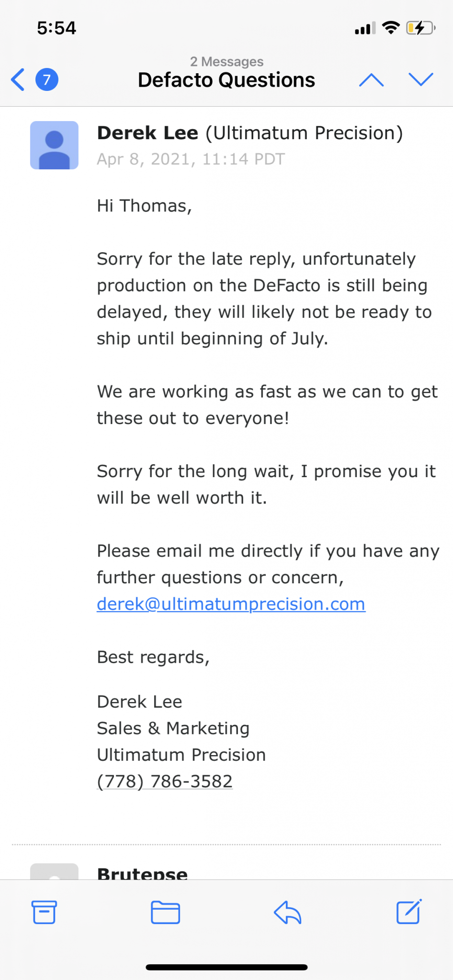Image resolution: width=453 pixels, height=980 pixels.
Task: Call the phone number (778) 786-3582
Action: (165, 781)
